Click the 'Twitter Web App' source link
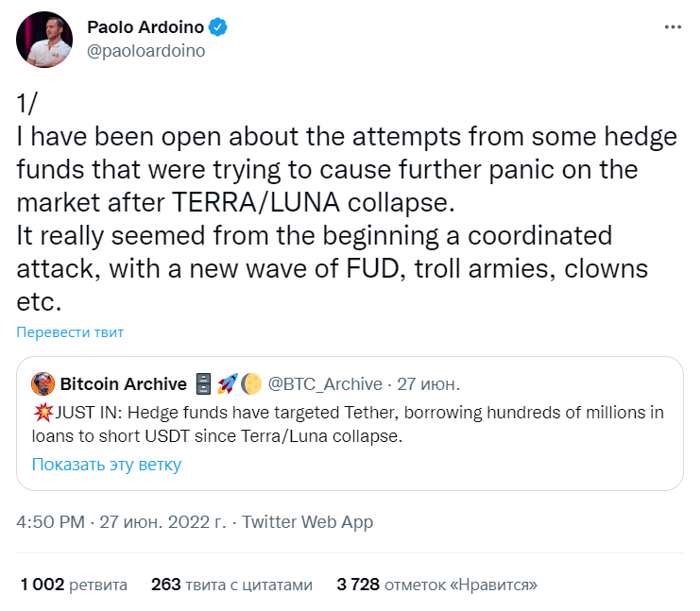The height and width of the screenshot is (611, 700). pyautogui.click(x=308, y=521)
